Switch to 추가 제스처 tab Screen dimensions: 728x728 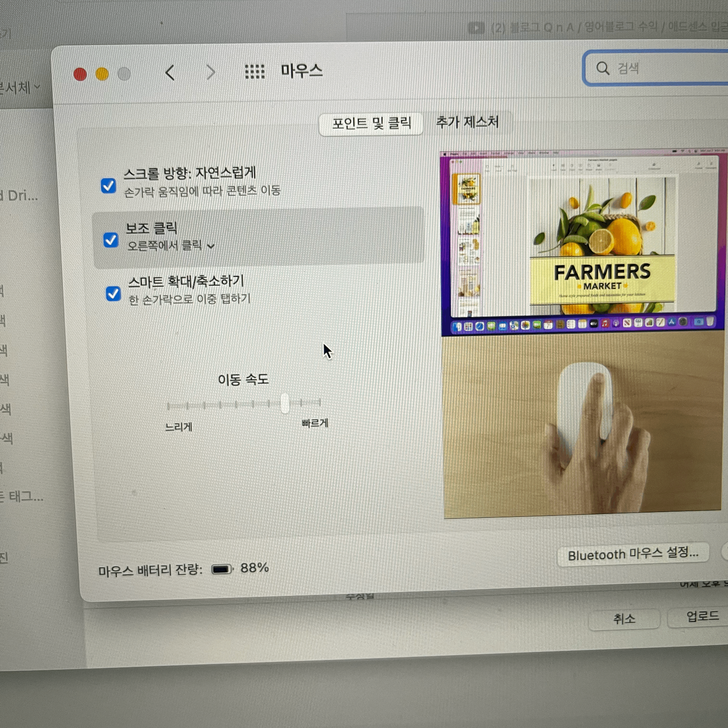tap(467, 122)
